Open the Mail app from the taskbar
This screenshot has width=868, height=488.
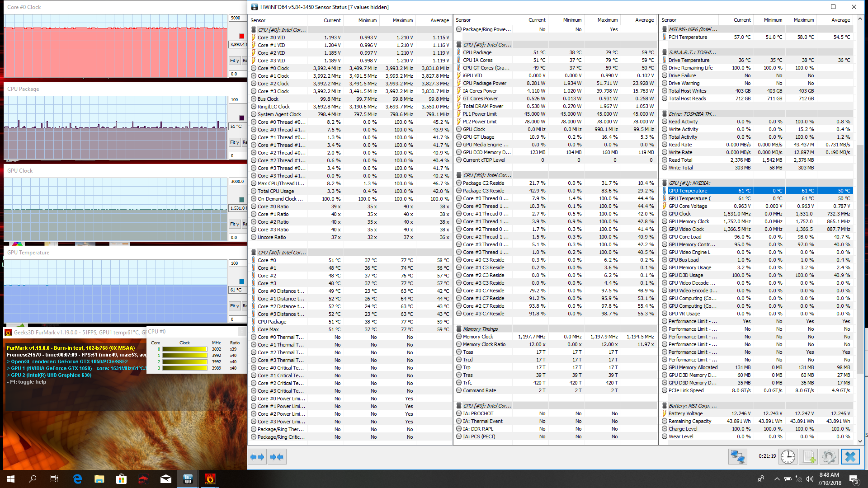coord(166,479)
